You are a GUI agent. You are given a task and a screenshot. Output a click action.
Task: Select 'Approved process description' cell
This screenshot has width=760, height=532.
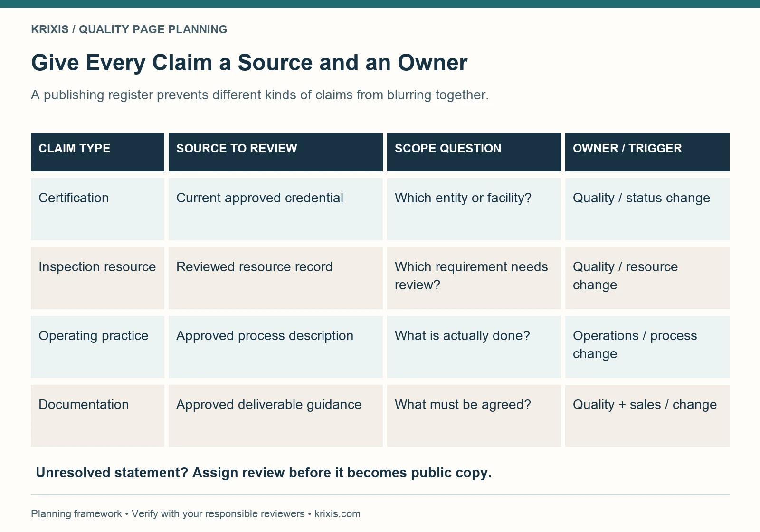(x=275, y=347)
